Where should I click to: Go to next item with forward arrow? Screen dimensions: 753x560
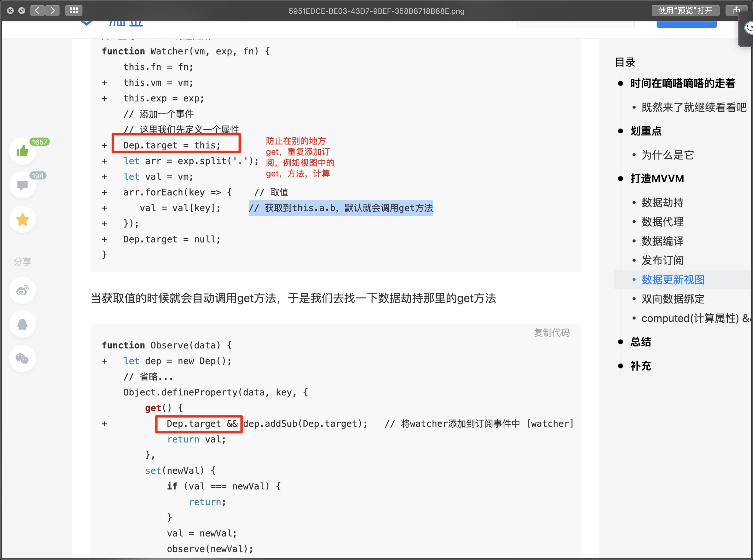pyautogui.click(x=53, y=11)
